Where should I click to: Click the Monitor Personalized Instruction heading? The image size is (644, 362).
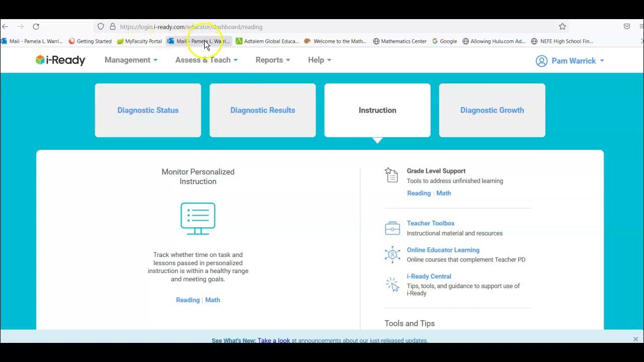tap(198, 176)
